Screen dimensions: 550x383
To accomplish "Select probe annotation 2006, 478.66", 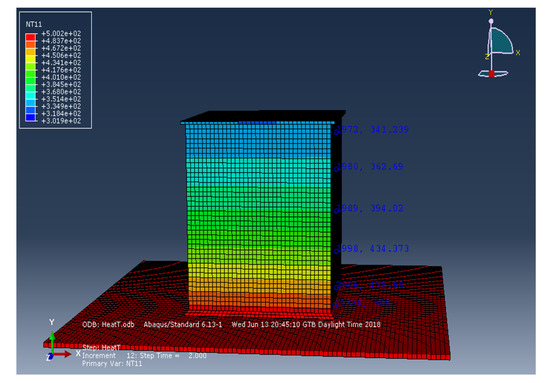I will (371, 284).
